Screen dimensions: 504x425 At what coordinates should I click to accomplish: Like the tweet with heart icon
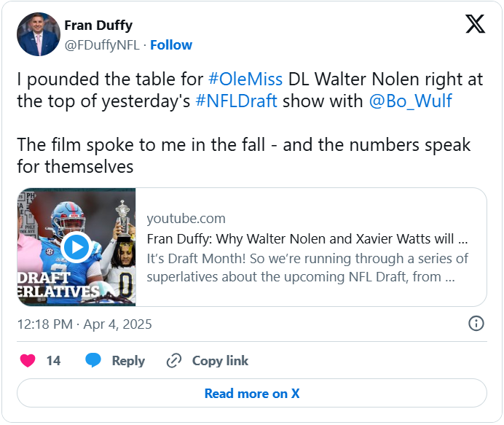(x=28, y=361)
